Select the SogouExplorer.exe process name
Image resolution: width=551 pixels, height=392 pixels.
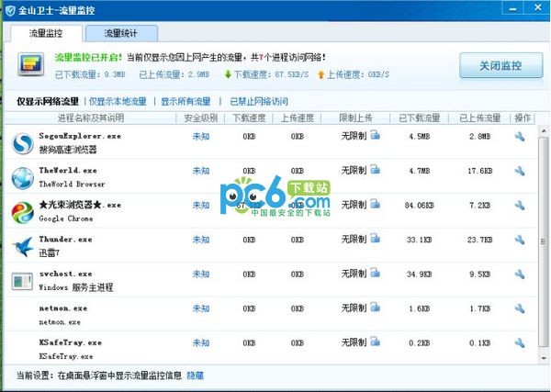pos(80,136)
